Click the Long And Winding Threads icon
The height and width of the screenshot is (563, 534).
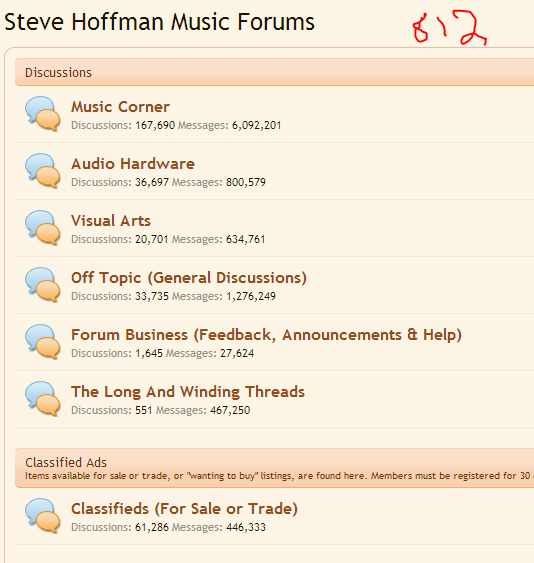tap(42, 399)
